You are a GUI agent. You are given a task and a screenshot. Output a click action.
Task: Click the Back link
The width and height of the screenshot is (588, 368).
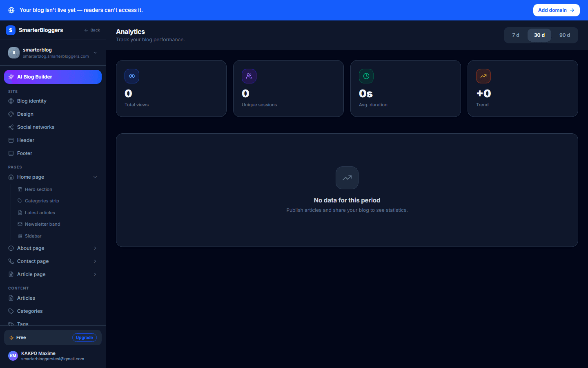coord(92,30)
